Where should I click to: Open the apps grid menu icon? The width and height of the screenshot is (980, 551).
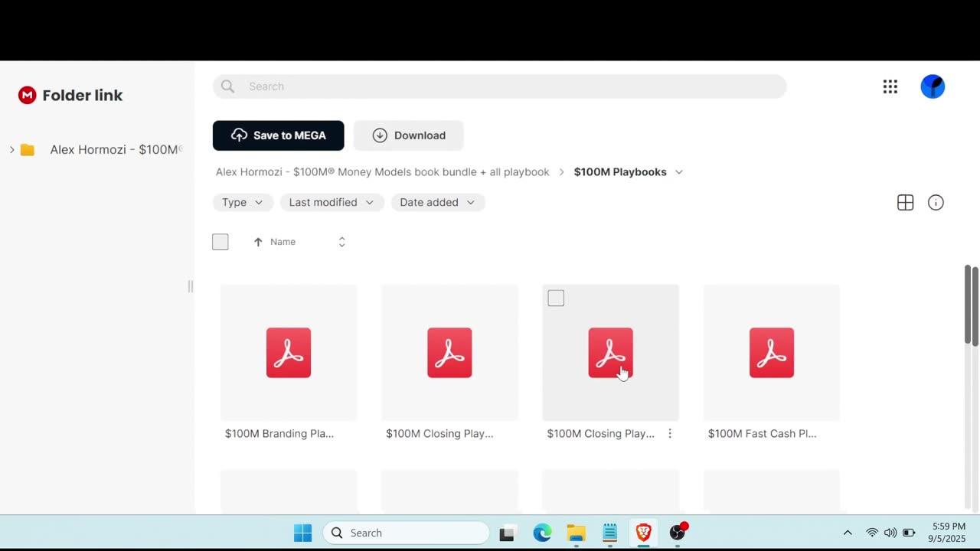point(890,86)
